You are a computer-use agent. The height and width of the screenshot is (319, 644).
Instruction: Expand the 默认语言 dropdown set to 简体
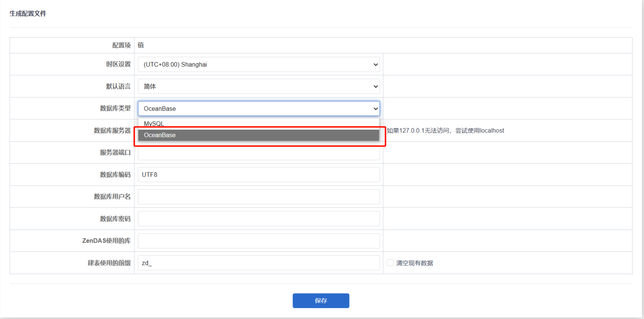click(x=259, y=87)
